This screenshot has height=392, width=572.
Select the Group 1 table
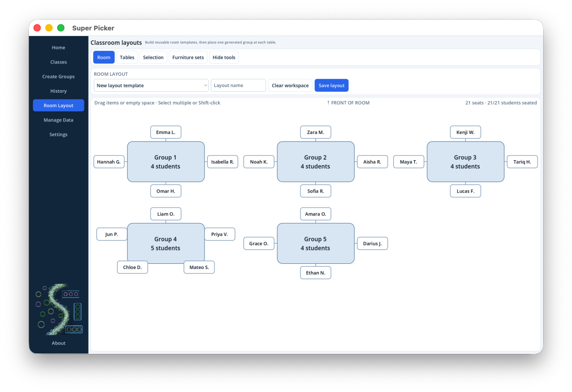click(165, 162)
